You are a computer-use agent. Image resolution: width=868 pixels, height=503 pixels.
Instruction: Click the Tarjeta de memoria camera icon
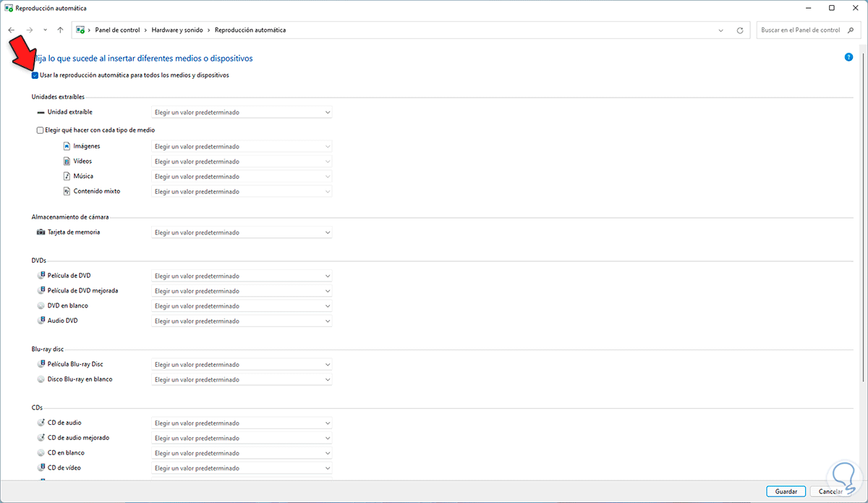[41, 232]
